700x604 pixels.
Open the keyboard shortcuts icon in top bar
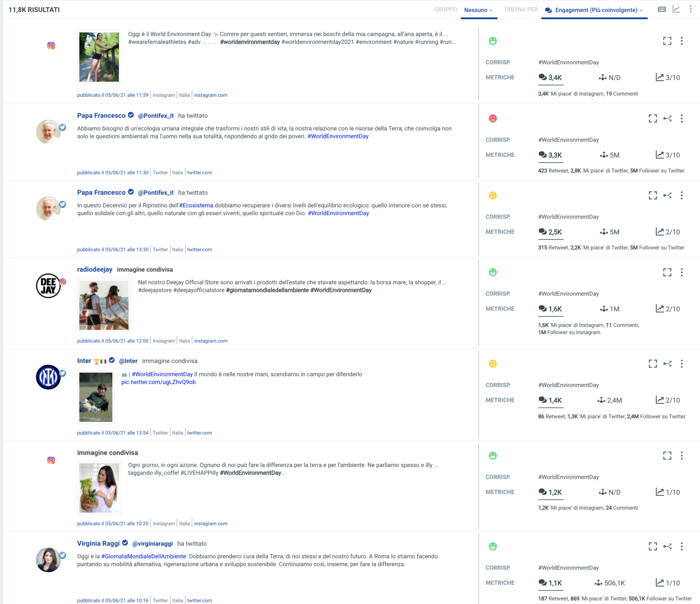point(662,9)
